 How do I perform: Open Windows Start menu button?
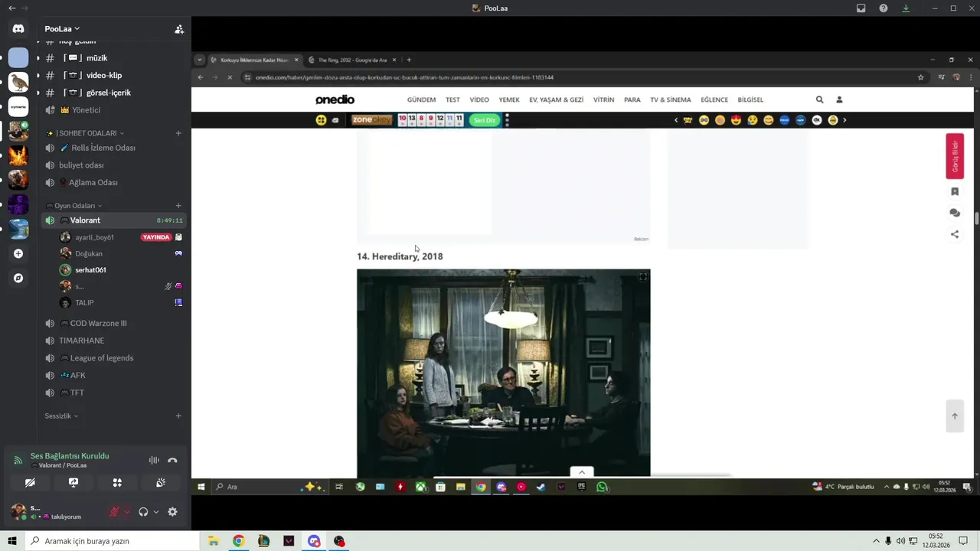[x=12, y=541]
